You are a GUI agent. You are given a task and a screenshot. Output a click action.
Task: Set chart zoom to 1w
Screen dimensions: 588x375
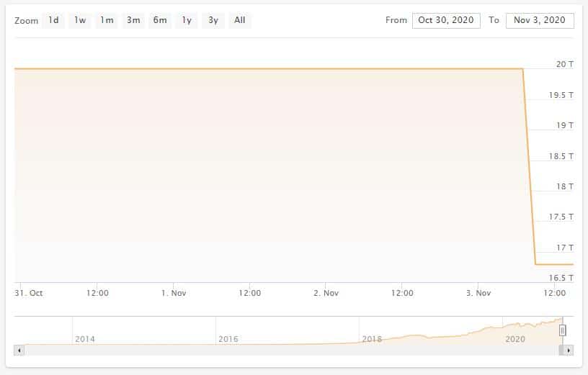(x=80, y=20)
